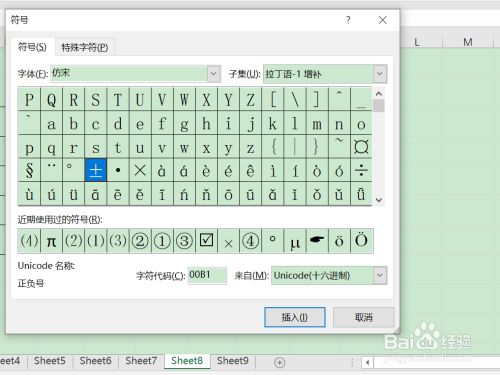Viewport: 500px width, 375px height.
Task: Add a new worksheet with plus button
Action: pos(279,362)
